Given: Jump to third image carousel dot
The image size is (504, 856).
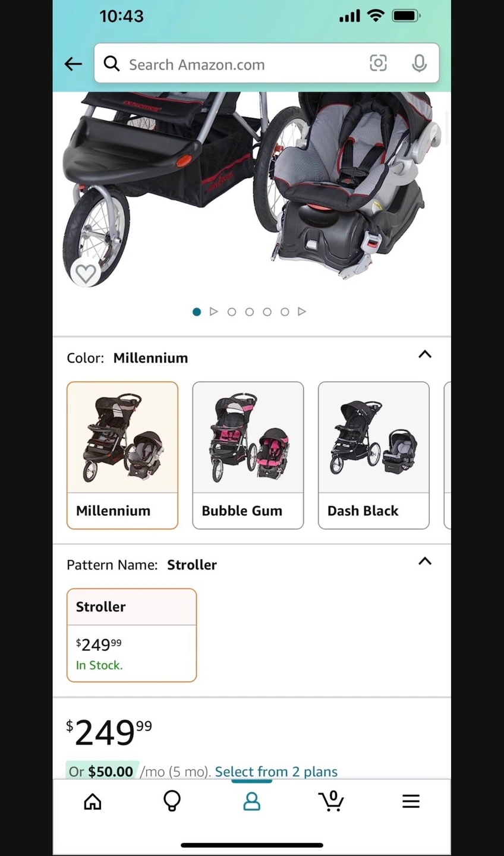Looking at the screenshot, I should tap(250, 311).
